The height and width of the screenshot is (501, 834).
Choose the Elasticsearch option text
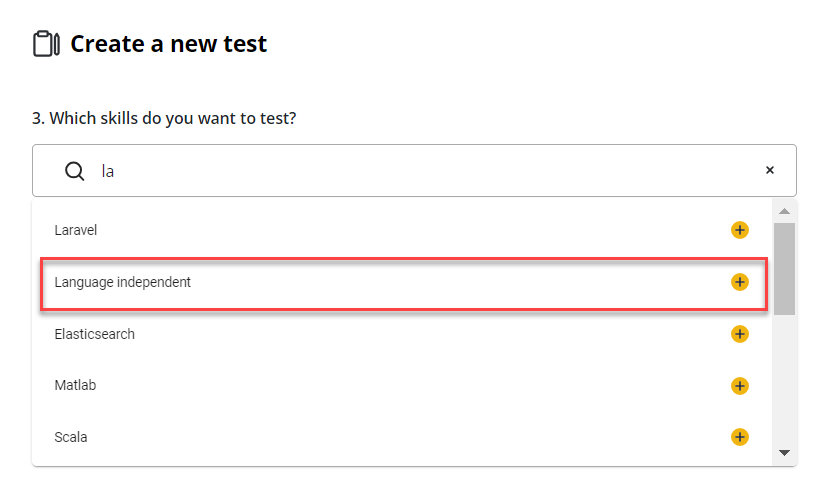[x=95, y=334]
